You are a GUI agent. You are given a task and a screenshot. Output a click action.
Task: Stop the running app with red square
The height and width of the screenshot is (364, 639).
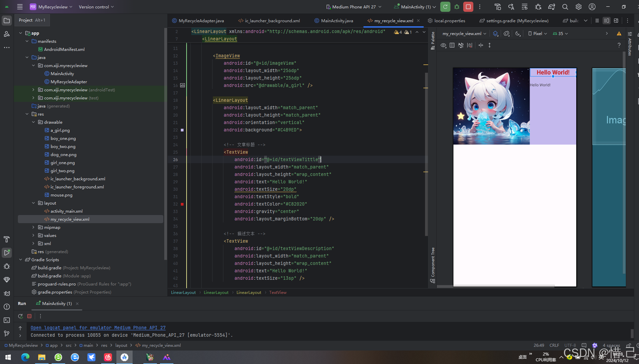point(468,7)
